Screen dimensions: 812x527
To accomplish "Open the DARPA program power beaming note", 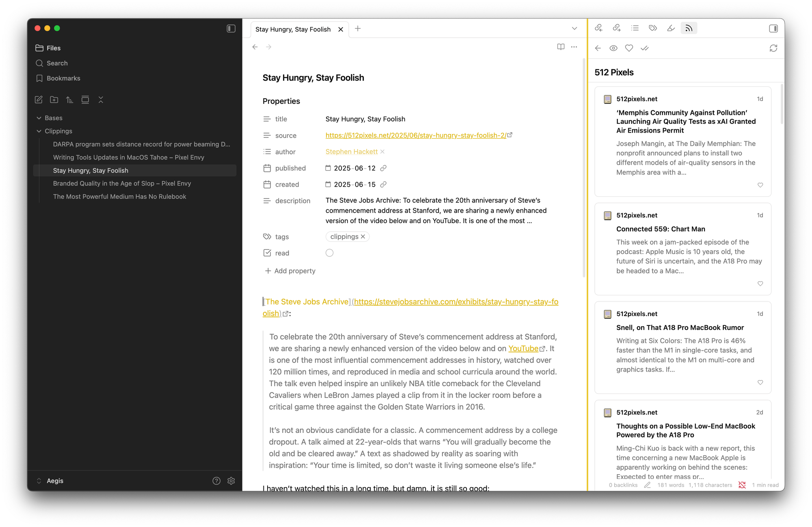I will point(141,144).
